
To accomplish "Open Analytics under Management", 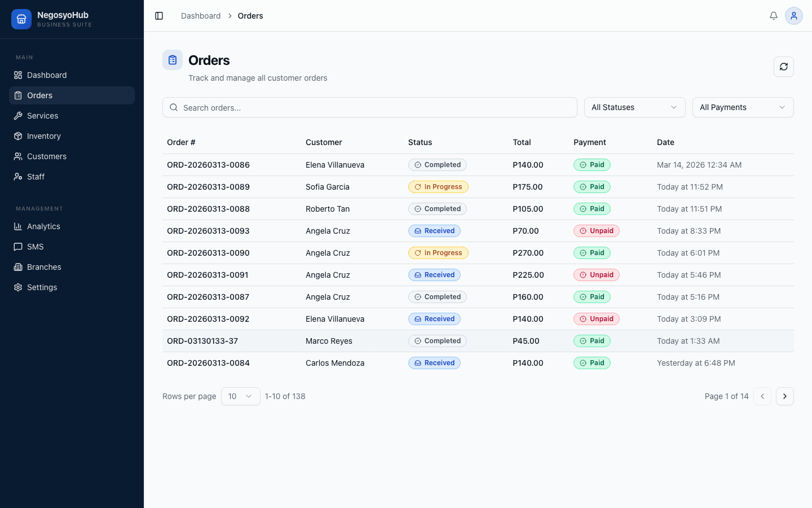I will (x=17, y=226).
